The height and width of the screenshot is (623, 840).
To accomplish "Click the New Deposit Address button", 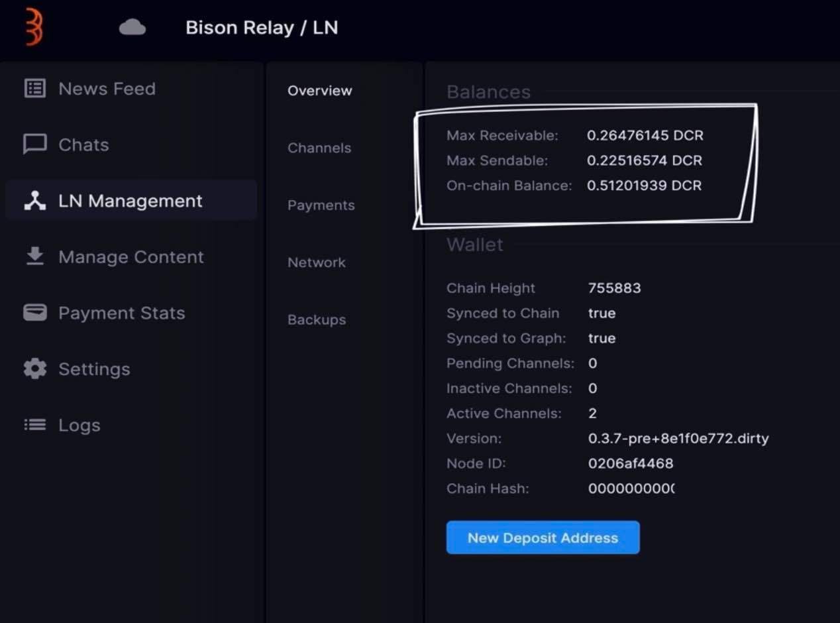I will pos(543,538).
